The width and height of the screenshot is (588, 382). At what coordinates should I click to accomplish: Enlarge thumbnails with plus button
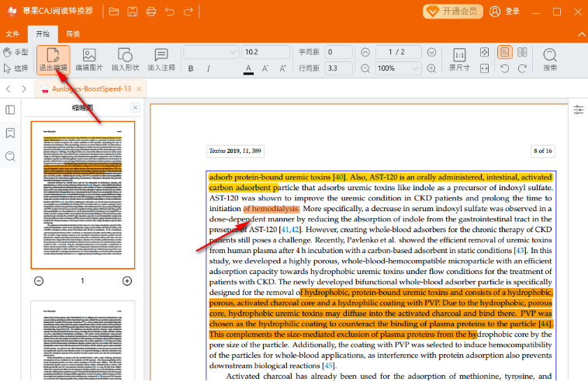click(127, 281)
